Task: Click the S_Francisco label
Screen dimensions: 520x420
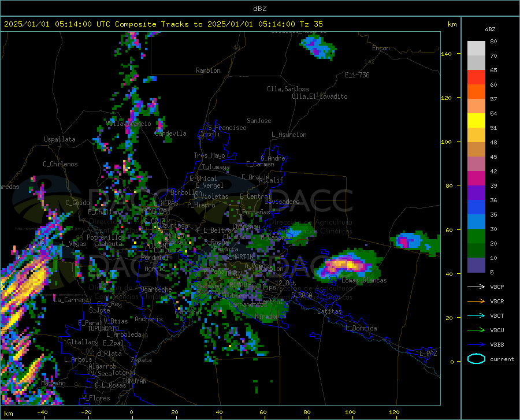Action: [x=227, y=128]
